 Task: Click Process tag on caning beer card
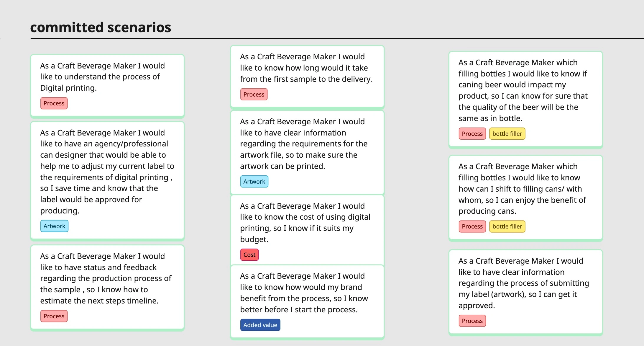coord(472,134)
